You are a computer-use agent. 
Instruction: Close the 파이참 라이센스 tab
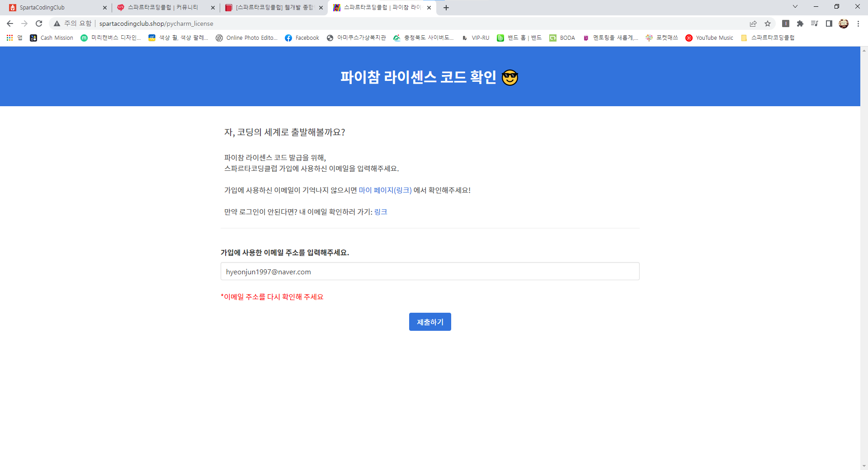(429, 8)
